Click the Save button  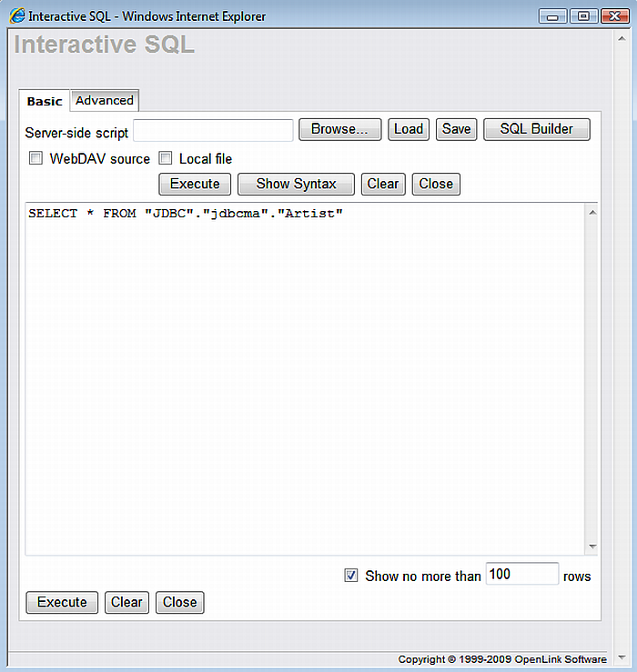tap(456, 129)
